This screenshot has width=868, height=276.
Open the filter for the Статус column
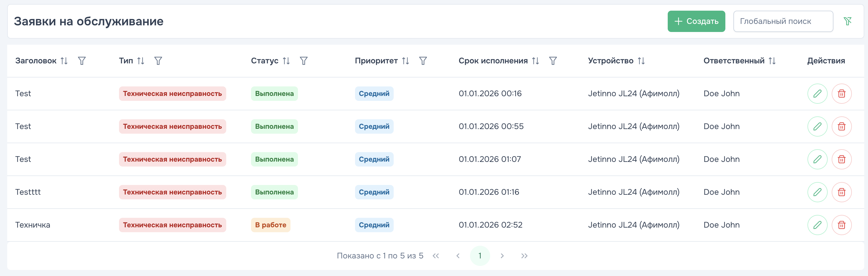click(x=304, y=61)
